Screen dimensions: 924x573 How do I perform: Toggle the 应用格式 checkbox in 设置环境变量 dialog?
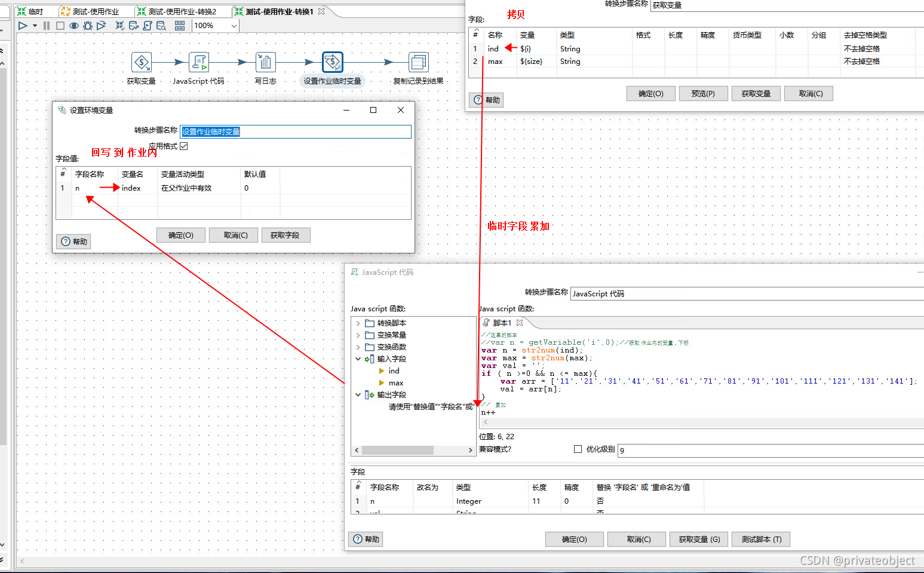184,146
